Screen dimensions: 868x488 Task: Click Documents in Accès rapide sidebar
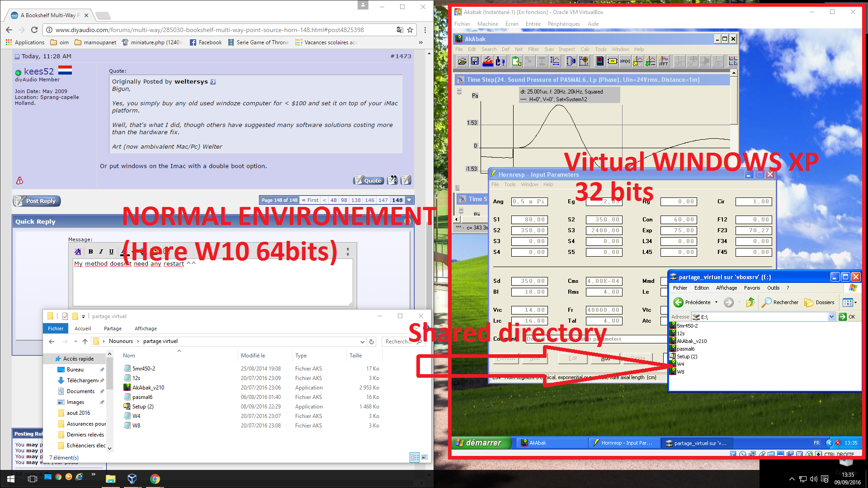(x=80, y=391)
